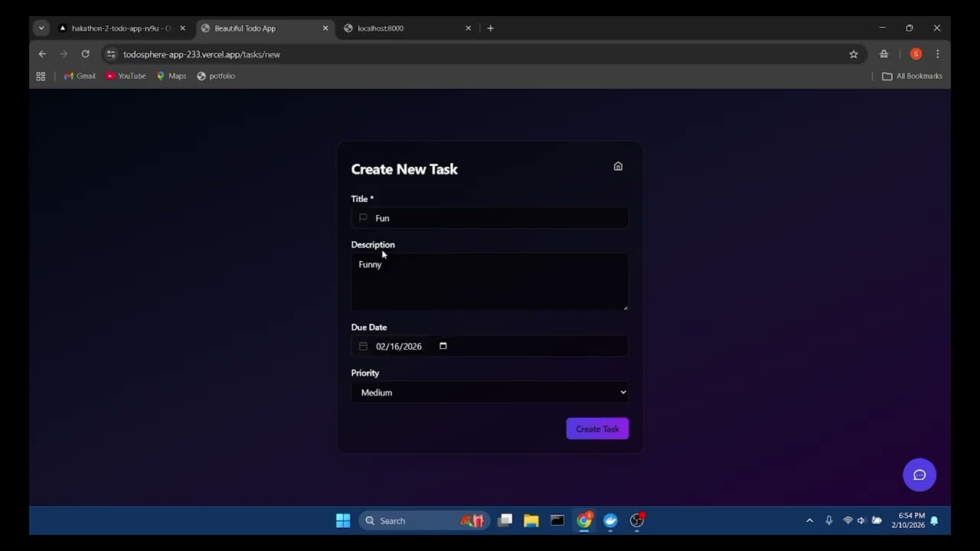Click the Title field containing Fun

[490, 218]
